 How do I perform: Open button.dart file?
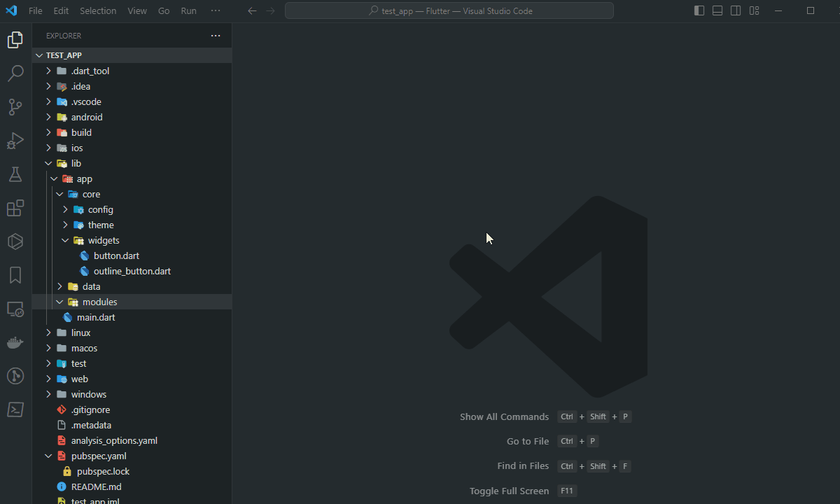click(x=132, y=255)
